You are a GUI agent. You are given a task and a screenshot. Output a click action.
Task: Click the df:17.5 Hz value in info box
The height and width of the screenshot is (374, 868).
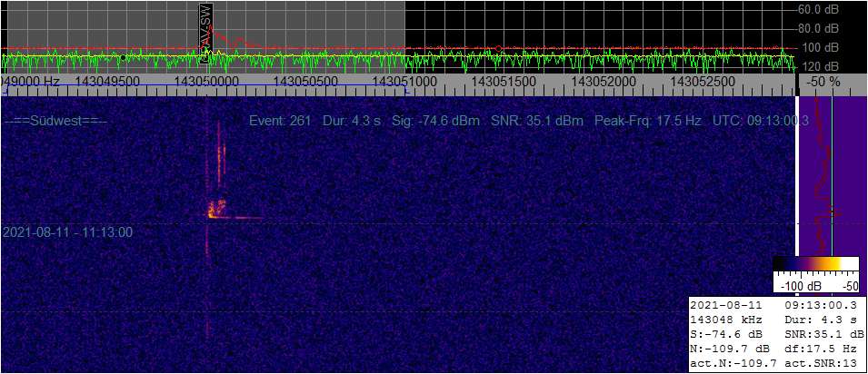click(x=821, y=349)
